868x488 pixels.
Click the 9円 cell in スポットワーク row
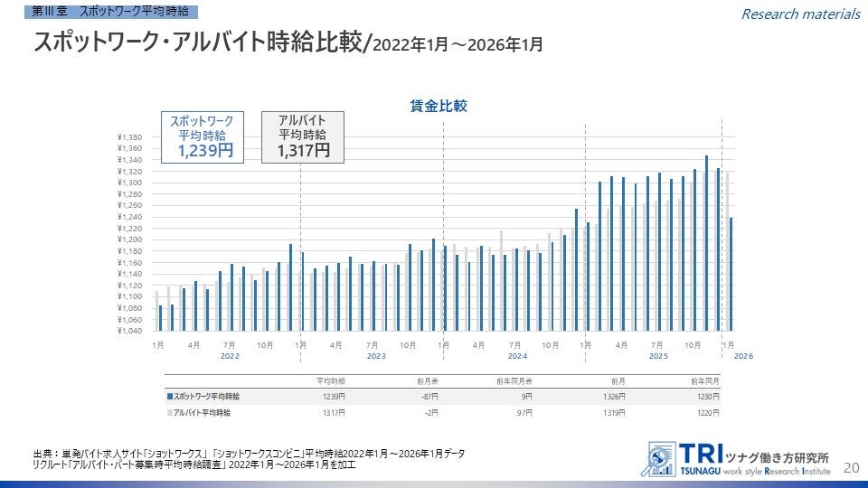(526, 397)
